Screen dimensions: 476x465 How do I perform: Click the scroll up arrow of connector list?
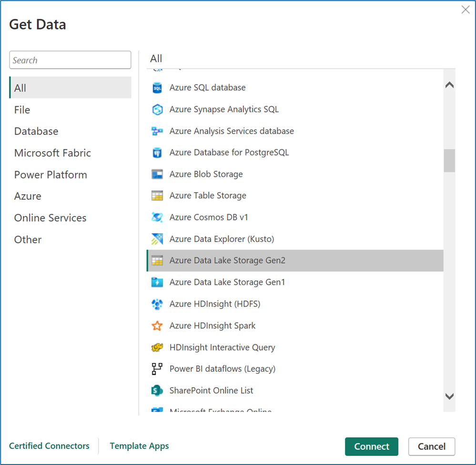449,85
